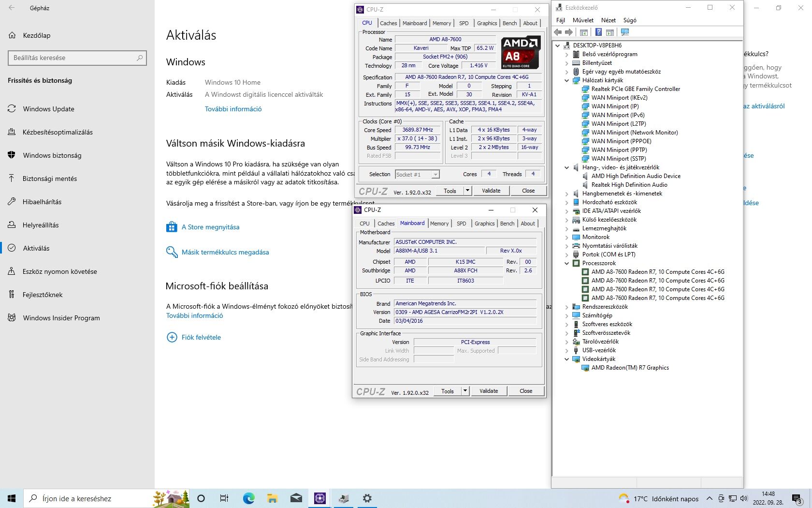Switch to CPU-Z via its taskbar icon
This screenshot has height=508, width=812.
pyautogui.click(x=319, y=498)
